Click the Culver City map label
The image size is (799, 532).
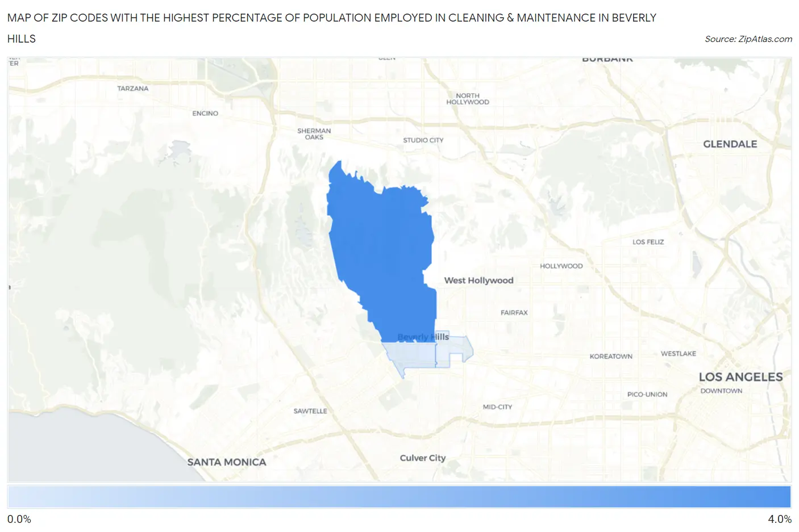423,458
